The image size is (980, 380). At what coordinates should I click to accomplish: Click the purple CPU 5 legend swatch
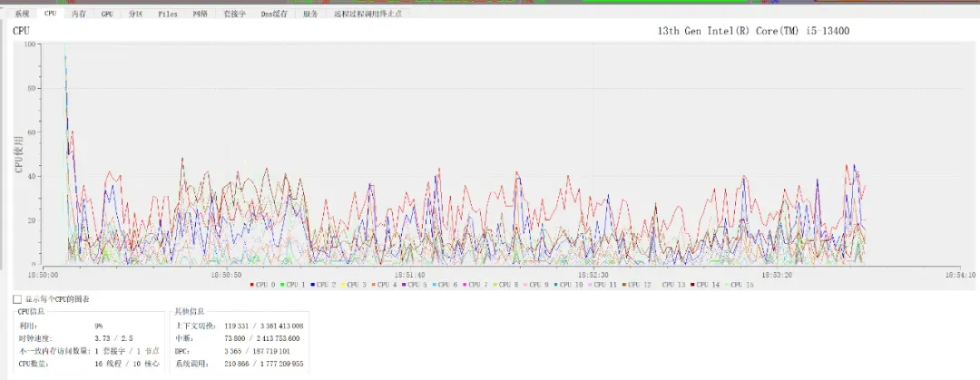[404, 285]
